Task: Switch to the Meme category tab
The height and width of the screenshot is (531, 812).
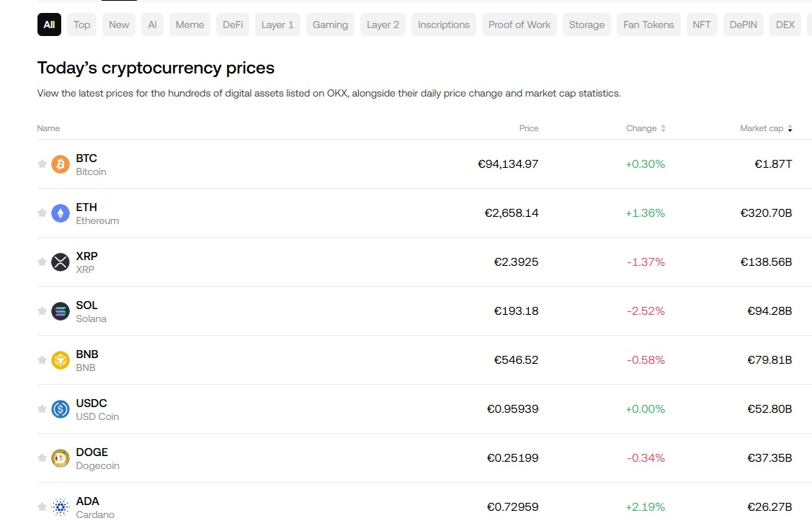Action: point(189,24)
